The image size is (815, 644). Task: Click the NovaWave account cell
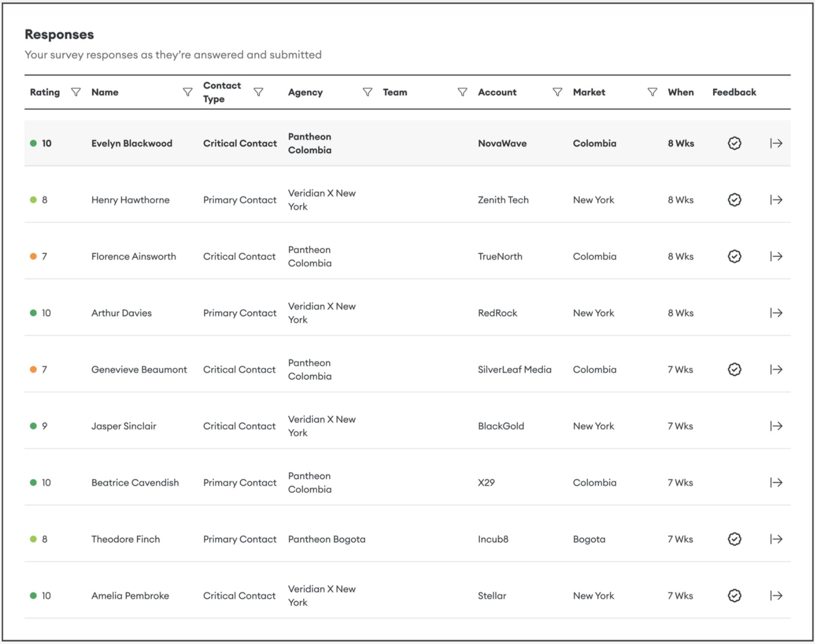click(x=502, y=143)
